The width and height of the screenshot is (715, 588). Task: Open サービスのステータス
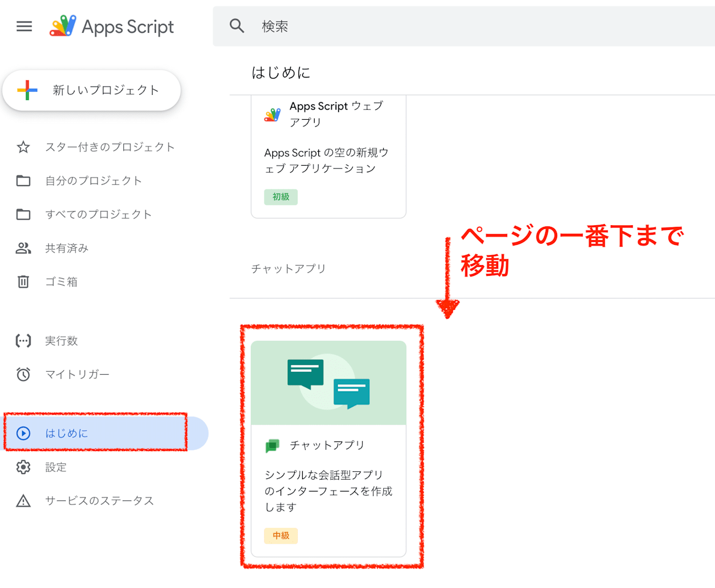100,500
